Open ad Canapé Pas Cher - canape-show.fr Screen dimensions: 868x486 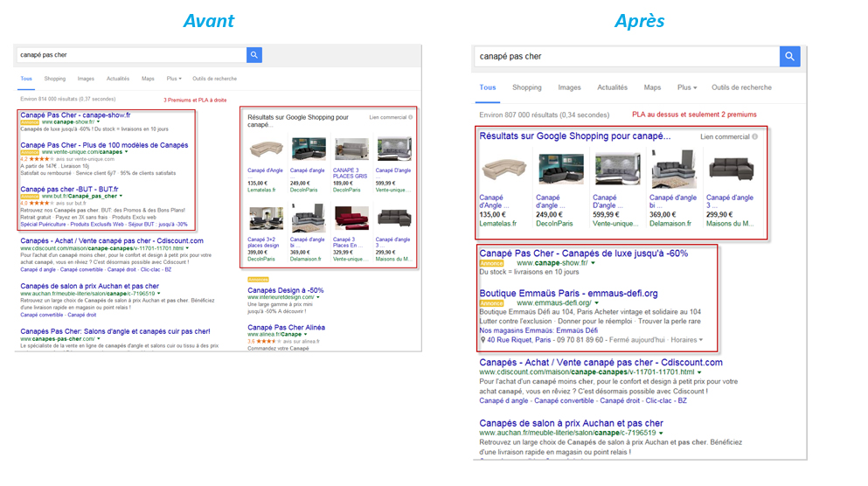75,115
